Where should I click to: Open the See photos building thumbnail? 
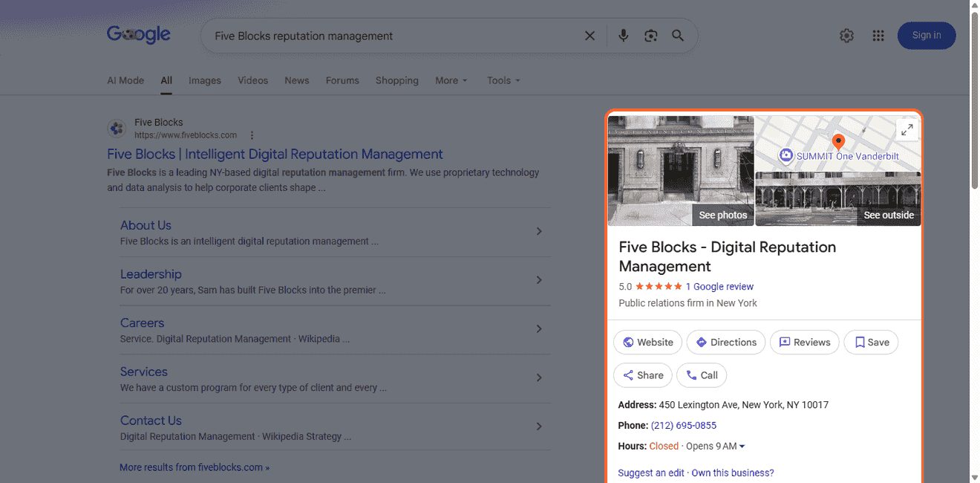tap(681, 171)
